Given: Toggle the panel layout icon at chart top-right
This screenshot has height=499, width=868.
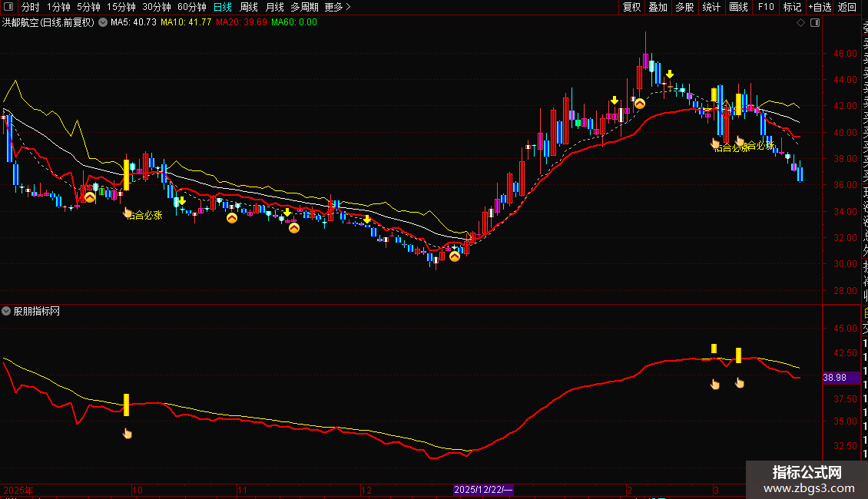Looking at the screenshot, I should click(x=815, y=23).
